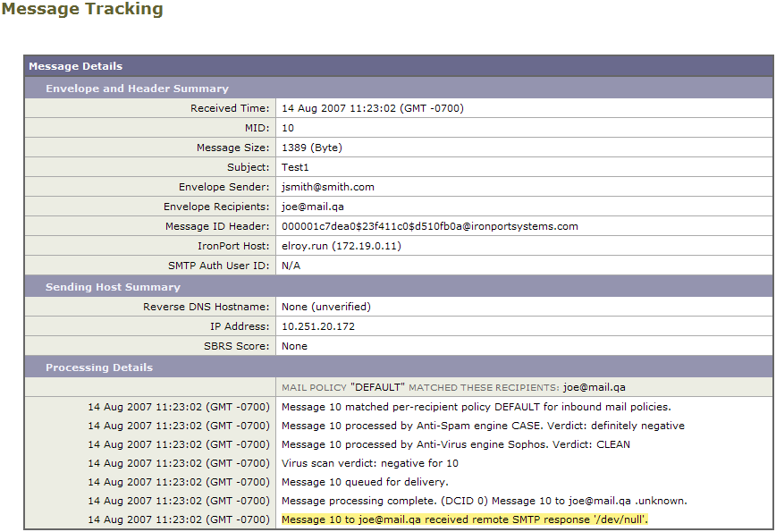776x532 pixels.
Task: Select the Message 10 queued for delivery entry
Action: point(366,483)
